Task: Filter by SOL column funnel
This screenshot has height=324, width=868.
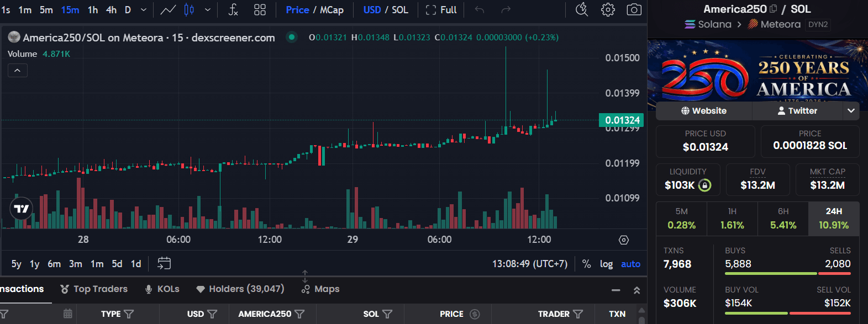Action: [387, 314]
